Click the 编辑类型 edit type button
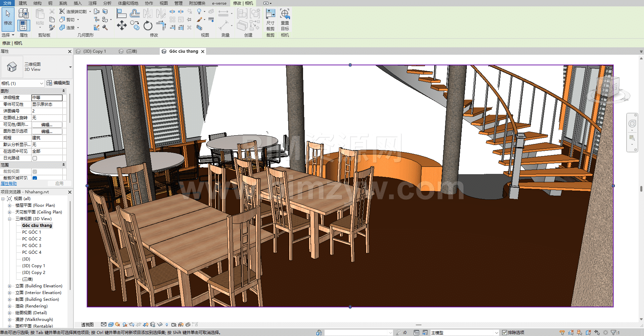The height and width of the screenshot is (336, 644). pyautogui.click(x=58, y=83)
